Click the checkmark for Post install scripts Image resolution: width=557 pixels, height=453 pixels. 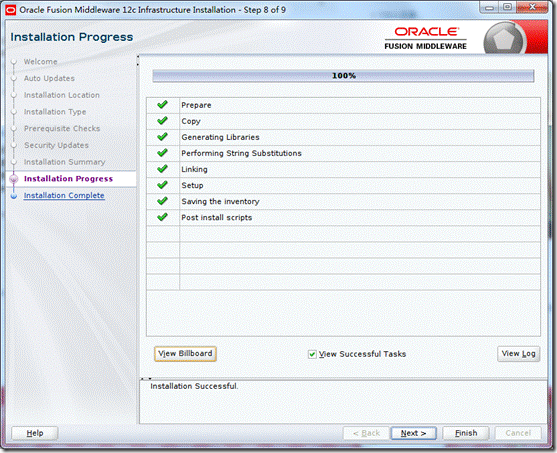pos(162,217)
